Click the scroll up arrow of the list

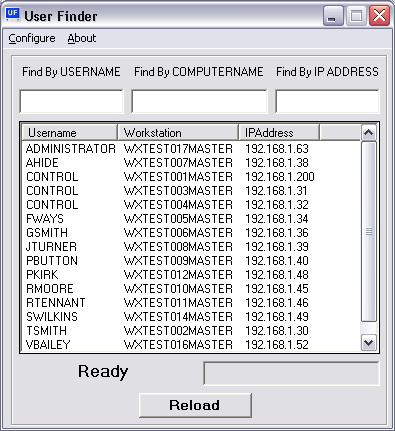tap(369, 133)
